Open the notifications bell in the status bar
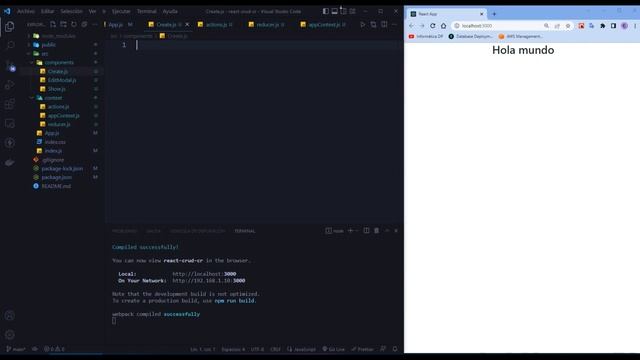The image size is (640, 360). pyautogui.click(x=395, y=349)
